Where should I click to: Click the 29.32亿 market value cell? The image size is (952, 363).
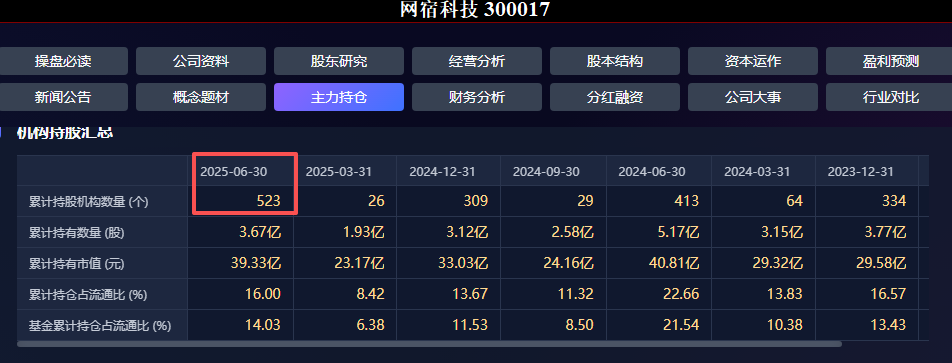point(763,263)
